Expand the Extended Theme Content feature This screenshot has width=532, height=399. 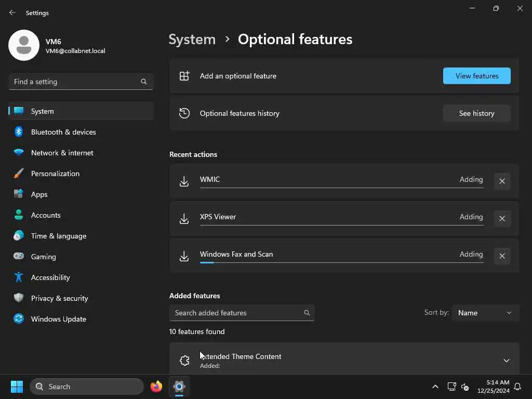pos(506,361)
